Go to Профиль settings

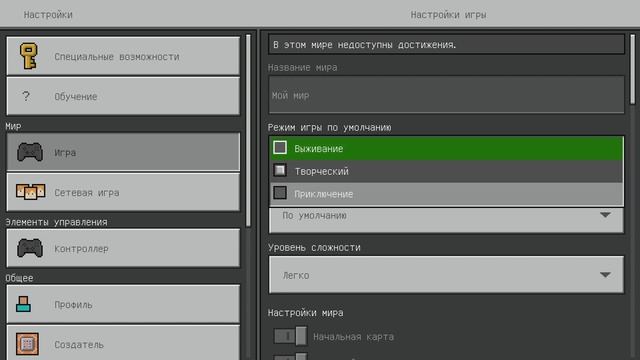pos(123,304)
